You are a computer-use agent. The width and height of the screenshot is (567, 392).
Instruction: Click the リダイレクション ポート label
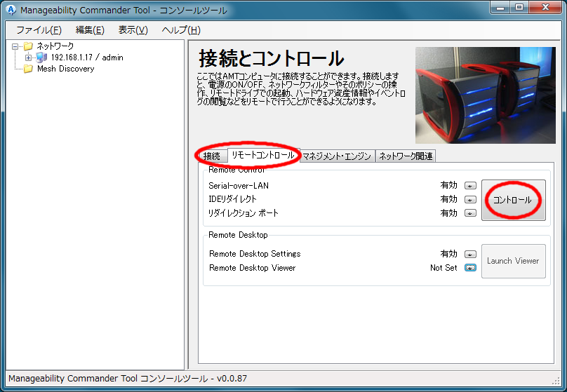click(x=244, y=212)
